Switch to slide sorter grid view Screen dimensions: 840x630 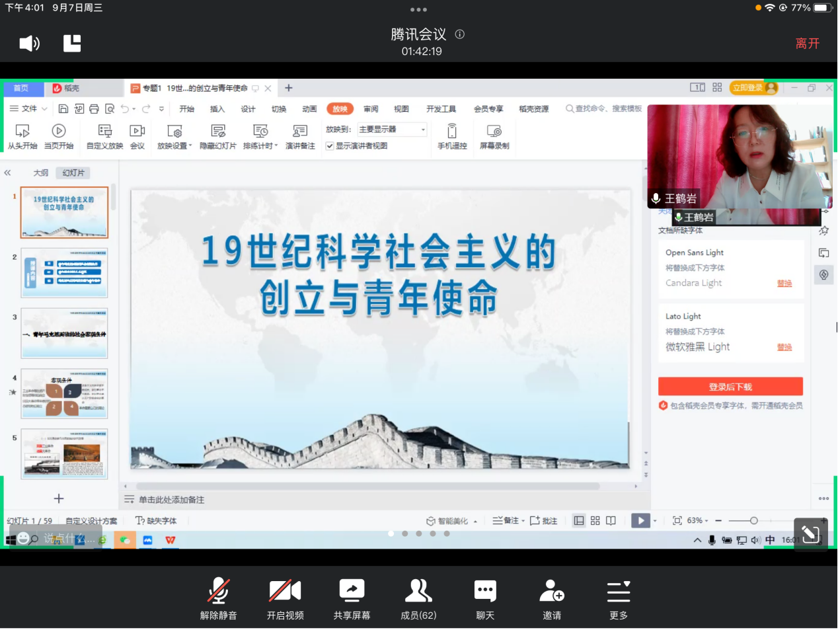point(595,521)
